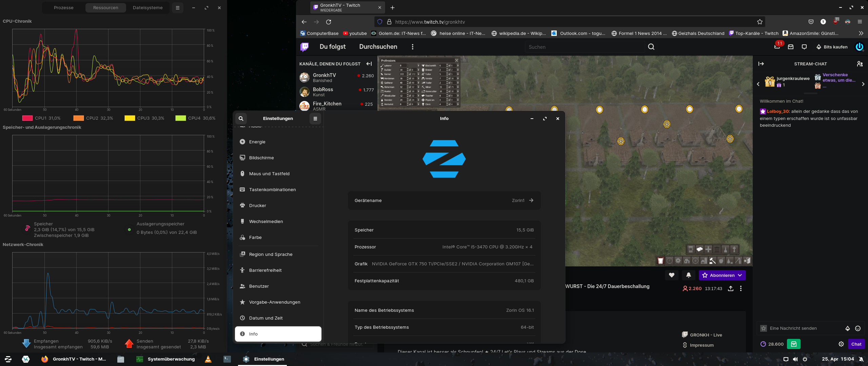Toggle stream notification bell
This screenshot has height=366, width=868.
pyautogui.click(x=689, y=275)
